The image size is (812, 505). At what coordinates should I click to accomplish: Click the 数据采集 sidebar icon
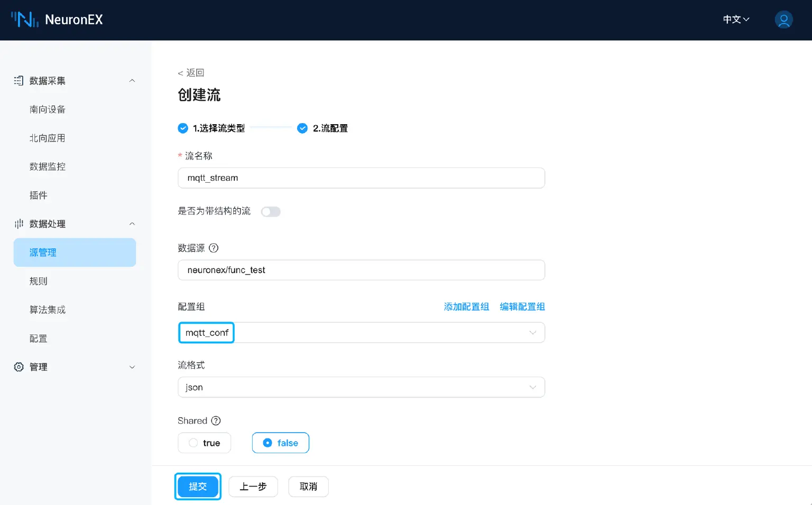coord(19,80)
